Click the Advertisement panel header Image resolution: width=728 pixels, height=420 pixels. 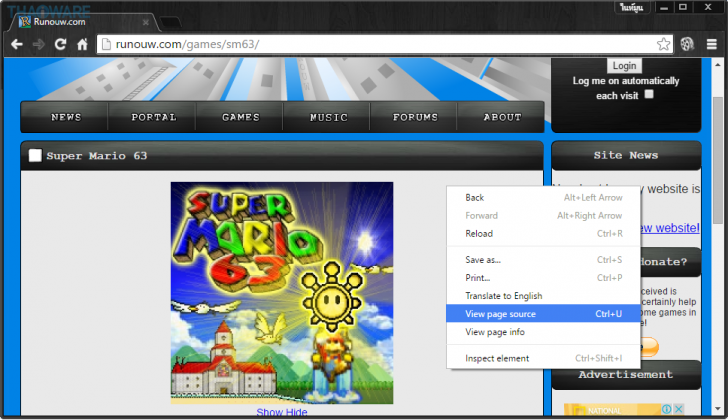pos(626,375)
